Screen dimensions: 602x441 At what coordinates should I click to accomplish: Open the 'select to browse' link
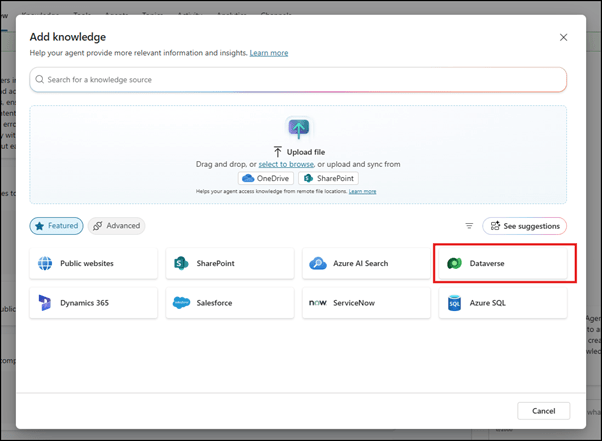pos(286,164)
